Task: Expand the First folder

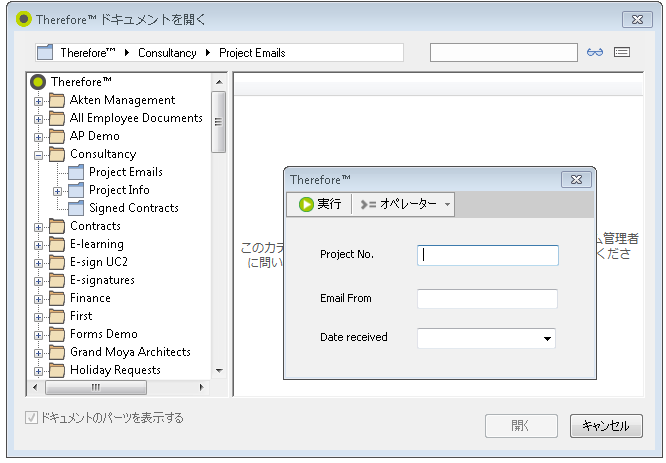Action: 38,317
